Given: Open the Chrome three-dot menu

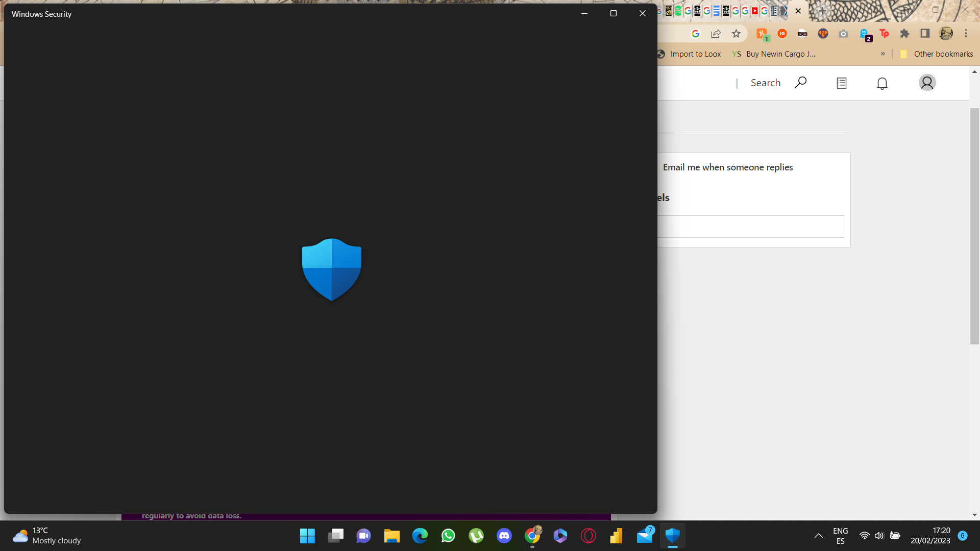Looking at the screenshot, I should [x=966, y=34].
